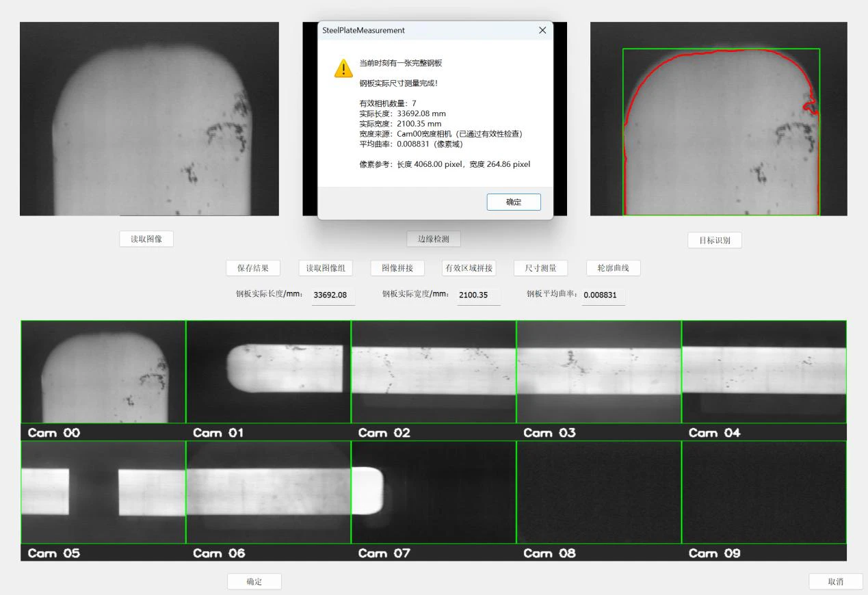Select the Cam 02 camera thumbnail
This screenshot has height=595, width=868.
(434, 372)
